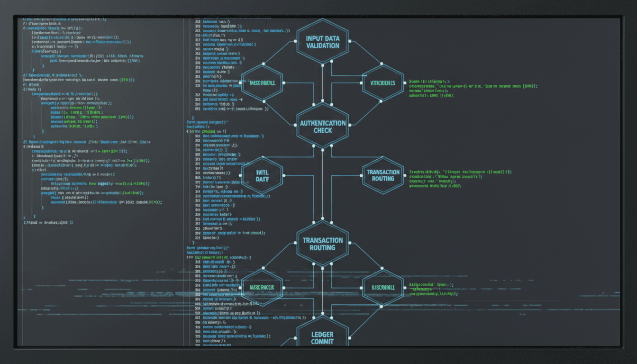Select green code snippet beside small Transaction Routing node
The height and width of the screenshot is (364, 637).
click(460, 179)
